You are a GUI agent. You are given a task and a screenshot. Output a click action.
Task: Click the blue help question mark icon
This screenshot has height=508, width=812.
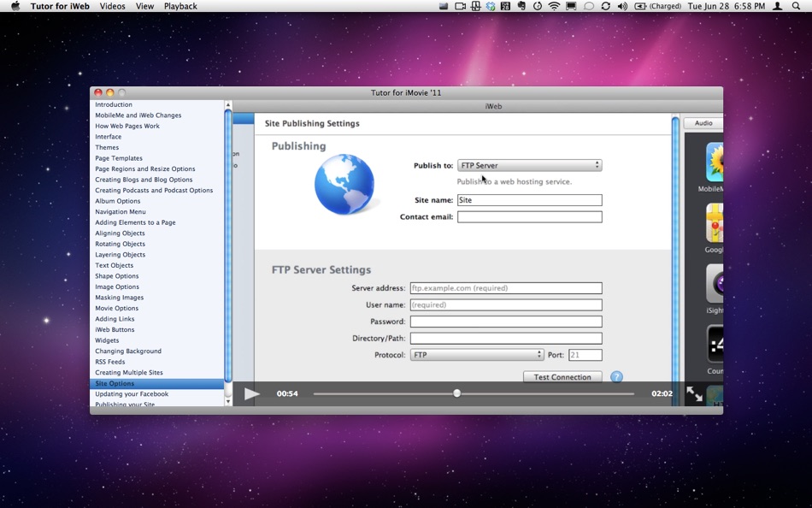[x=616, y=377]
